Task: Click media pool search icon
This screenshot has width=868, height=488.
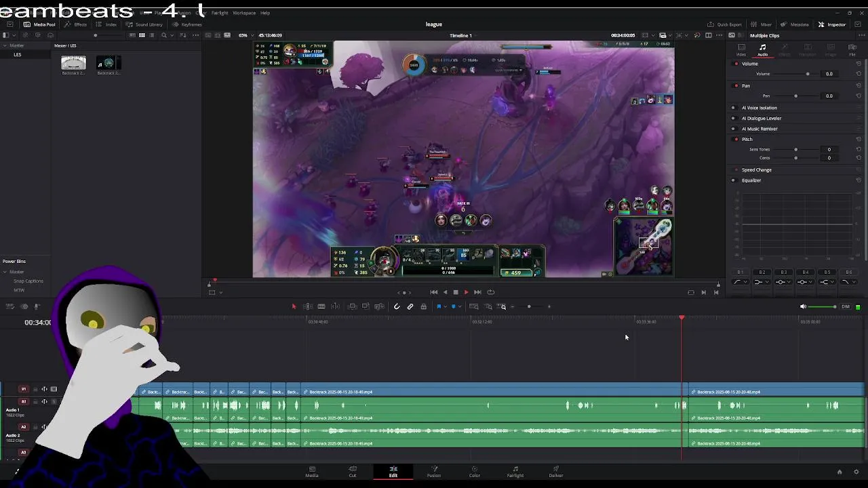Action: [x=164, y=35]
